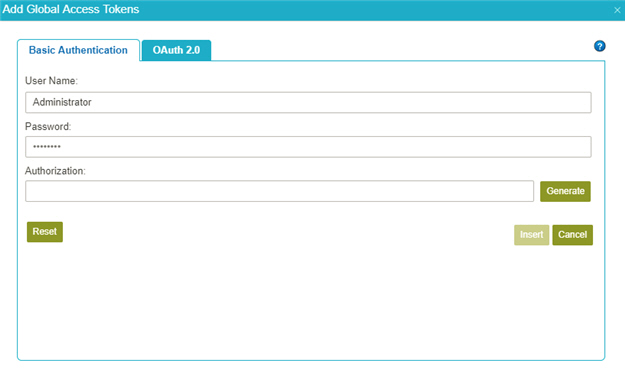Image resolution: width=625 pixels, height=379 pixels.
Task: Click the User Name input field
Action: coord(308,102)
